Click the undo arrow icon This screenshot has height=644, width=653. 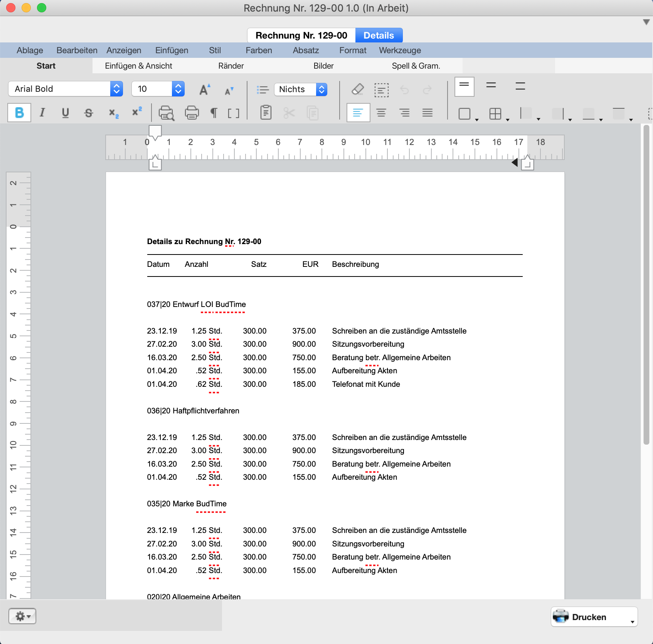pyautogui.click(x=404, y=90)
